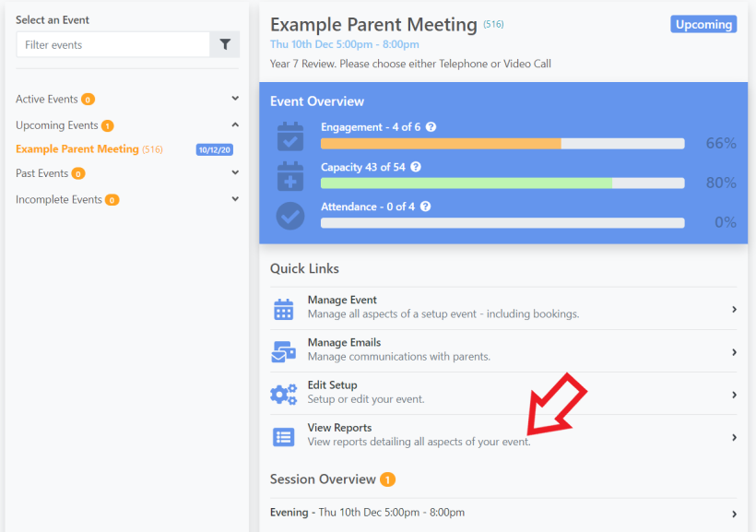Click into the Filter events input field
Image resolution: width=756 pixels, height=532 pixels.
[x=113, y=44]
